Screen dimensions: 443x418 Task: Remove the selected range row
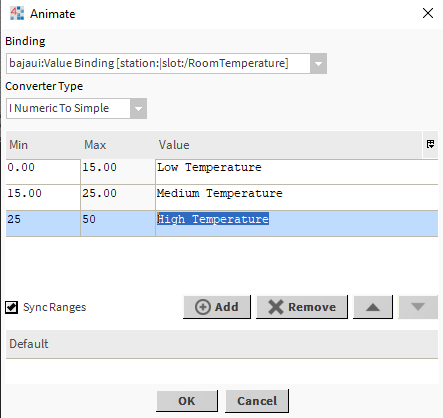coord(302,307)
